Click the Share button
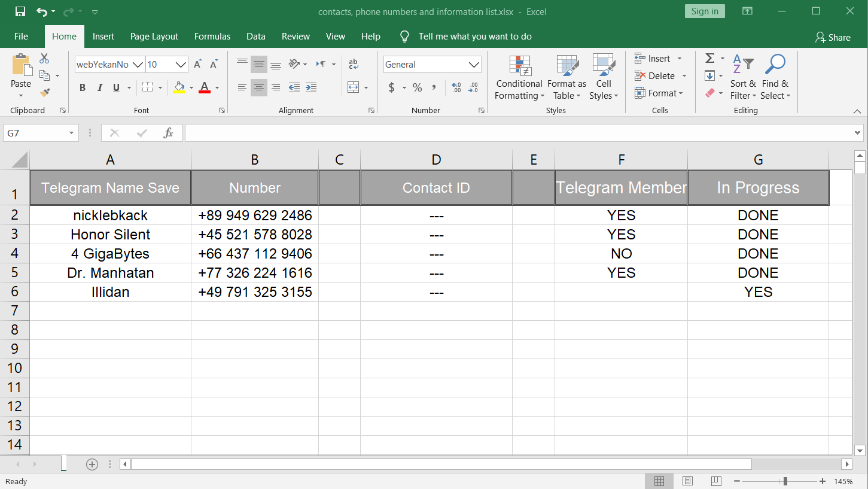The width and height of the screenshot is (868, 489). coord(832,37)
